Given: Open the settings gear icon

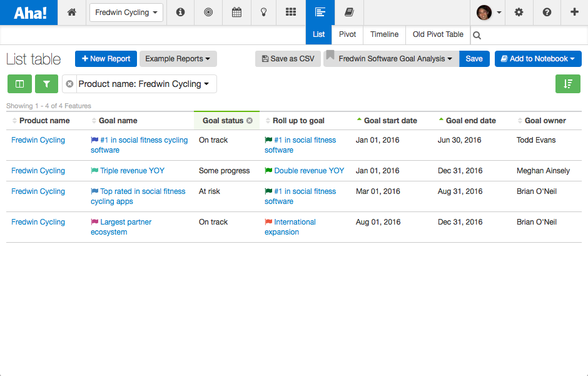Looking at the screenshot, I should [519, 13].
